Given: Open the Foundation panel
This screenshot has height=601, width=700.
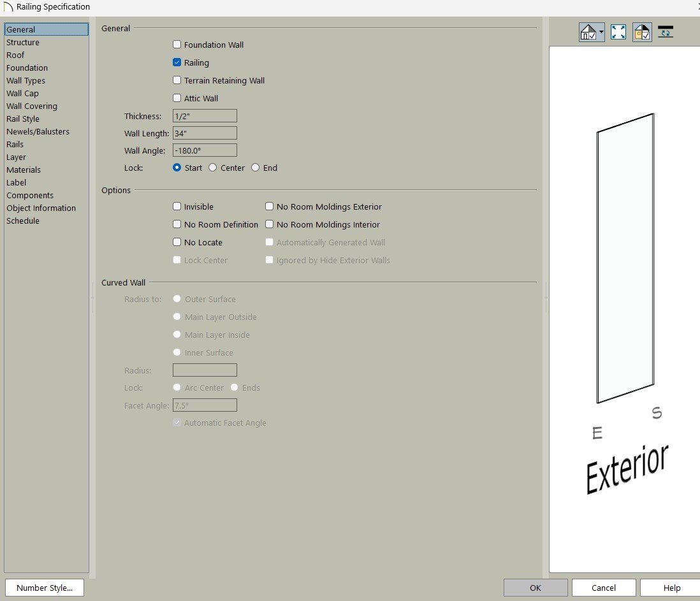Looking at the screenshot, I should point(47,68).
